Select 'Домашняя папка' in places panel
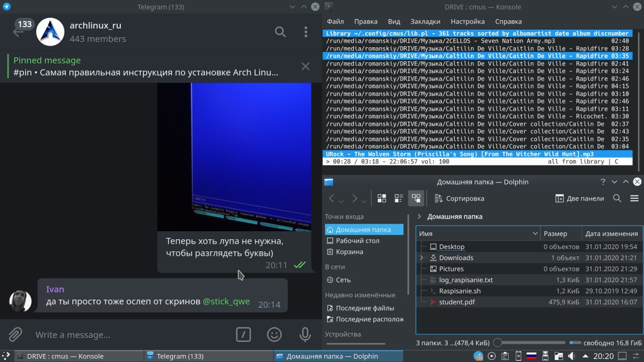Screen dimensions: 644x362 tap(364, 230)
